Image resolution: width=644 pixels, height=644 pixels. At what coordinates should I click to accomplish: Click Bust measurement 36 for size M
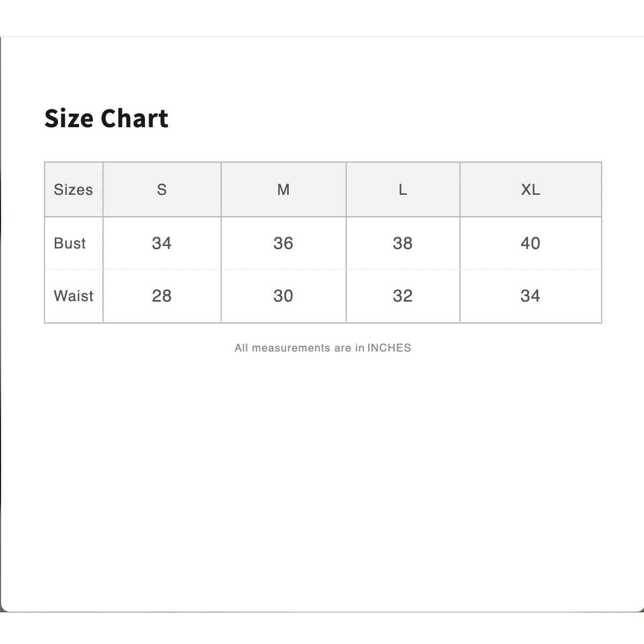(283, 243)
